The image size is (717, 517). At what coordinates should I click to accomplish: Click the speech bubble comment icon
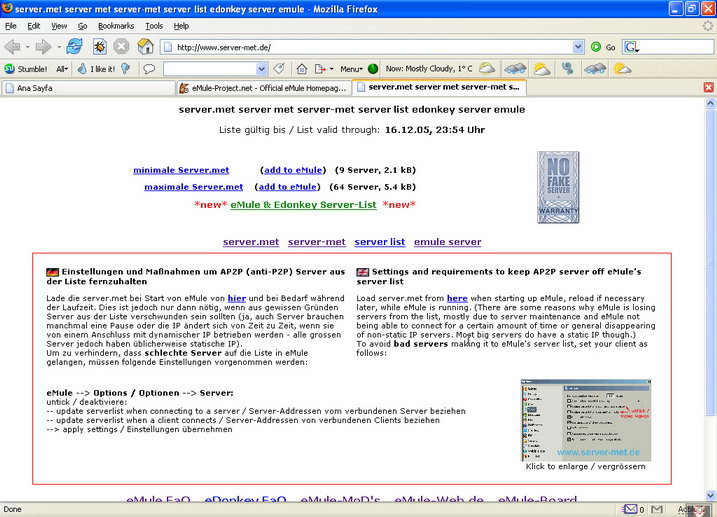[149, 69]
